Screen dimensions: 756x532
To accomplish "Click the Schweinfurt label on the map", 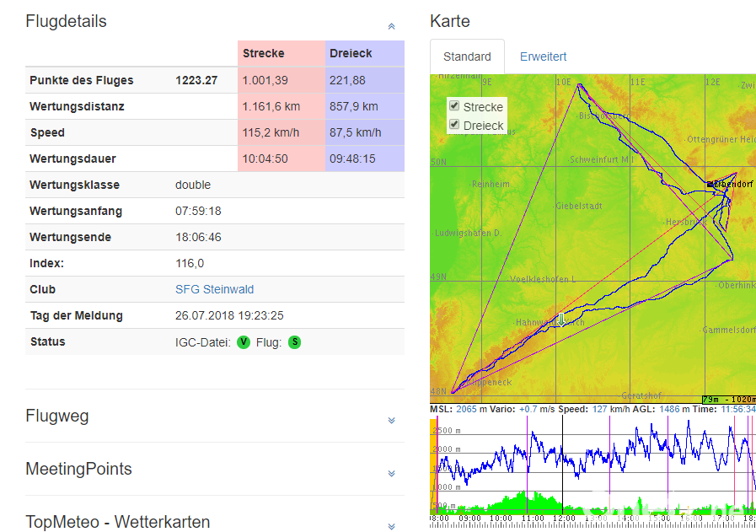I will point(600,159).
